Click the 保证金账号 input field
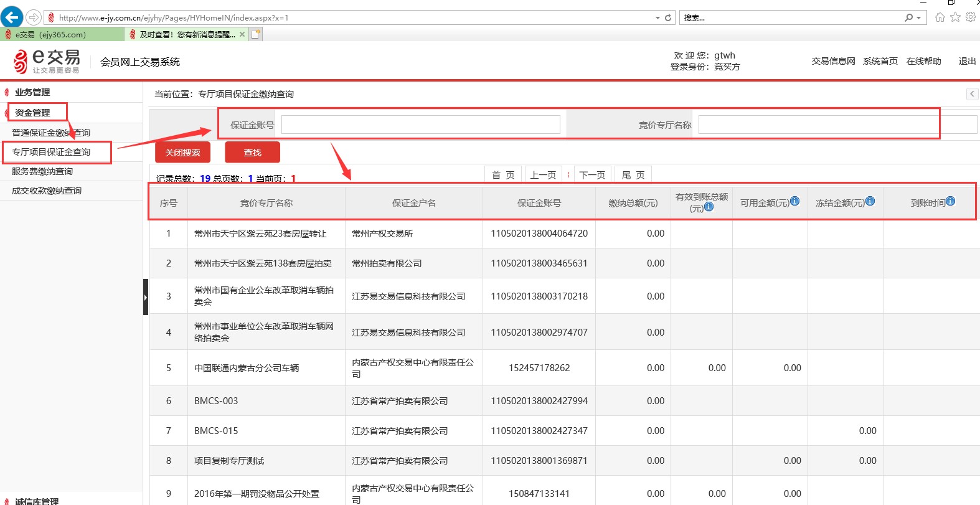Viewport: 980px width, 505px height. (x=421, y=125)
